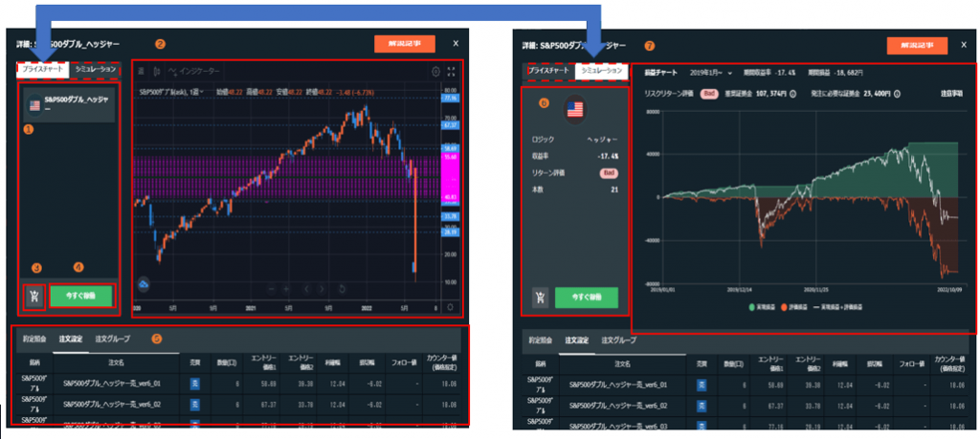Select プライスチャート tab in the profit-chart window
Screen dimensions: 980x439
pyautogui.click(x=548, y=71)
